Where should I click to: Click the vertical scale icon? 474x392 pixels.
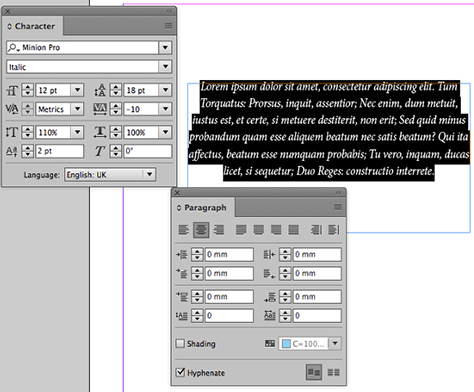click(x=12, y=132)
